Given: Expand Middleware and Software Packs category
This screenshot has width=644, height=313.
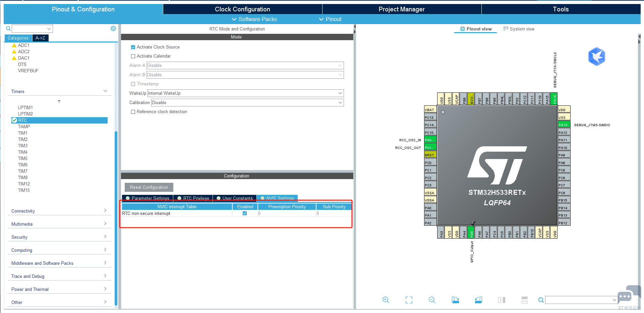Looking at the screenshot, I should tap(105, 263).
